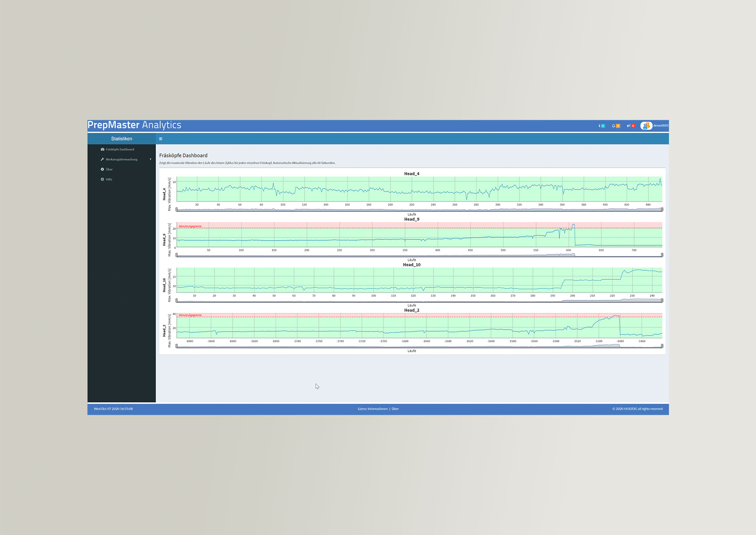The image size is (756, 535).
Task: Click the vibration peak in Head_9 chart
Action: pyautogui.click(x=573, y=225)
